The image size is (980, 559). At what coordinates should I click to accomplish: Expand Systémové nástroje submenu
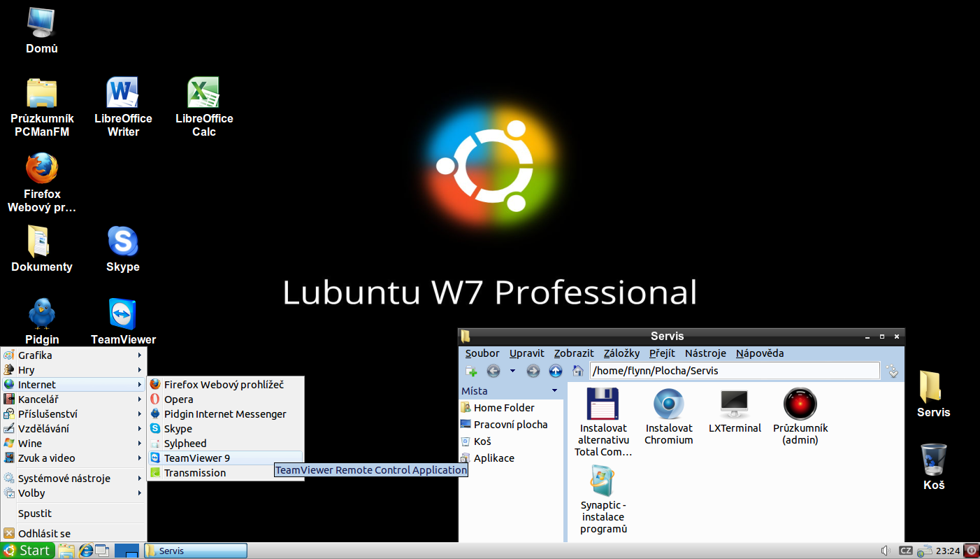click(x=73, y=479)
